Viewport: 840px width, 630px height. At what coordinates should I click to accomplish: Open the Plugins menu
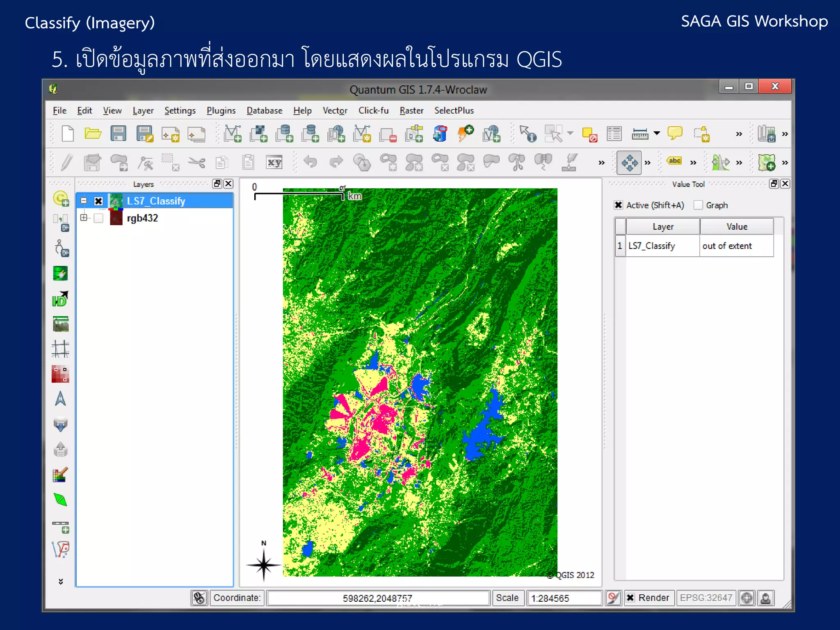click(x=221, y=111)
